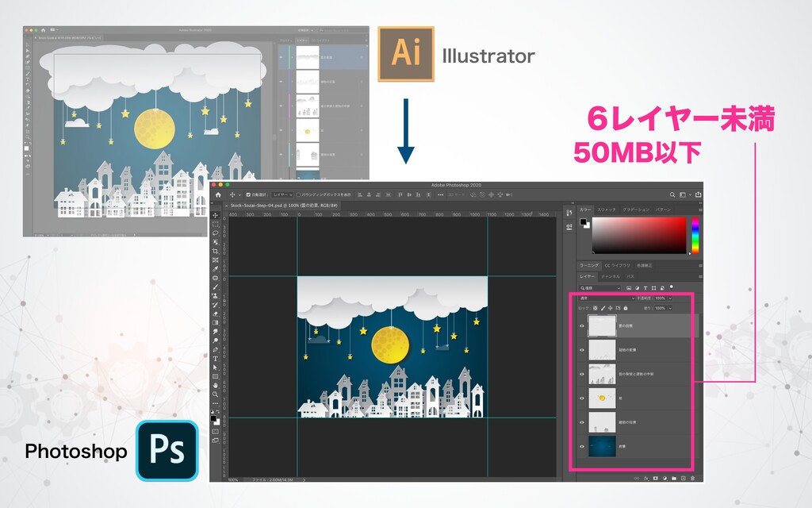Select the Crop tool

216,251
